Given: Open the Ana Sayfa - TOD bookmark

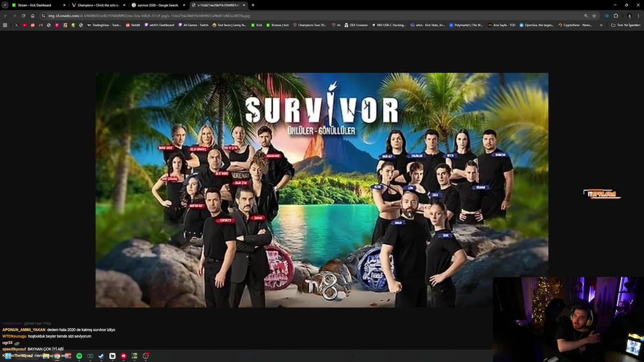Looking at the screenshot, I should click(502, 25).
